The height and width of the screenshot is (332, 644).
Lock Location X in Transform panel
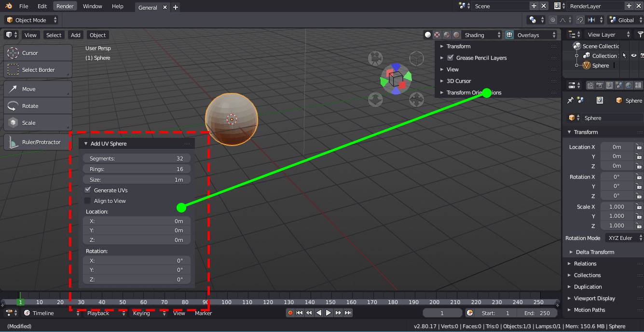[x=638, y=146]
